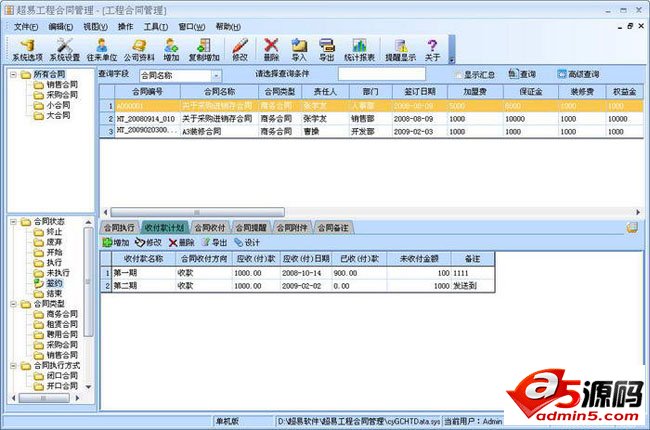This screenshot has height=430, width=650.
Task: Open 往来单位 toolbar icon
Action: click(102, 50)
